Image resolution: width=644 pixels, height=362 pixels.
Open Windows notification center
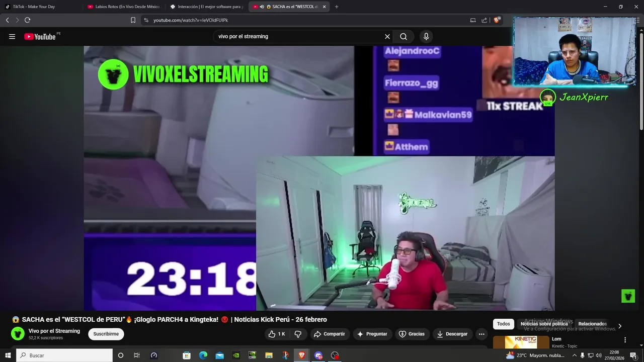tap(633, 355)
